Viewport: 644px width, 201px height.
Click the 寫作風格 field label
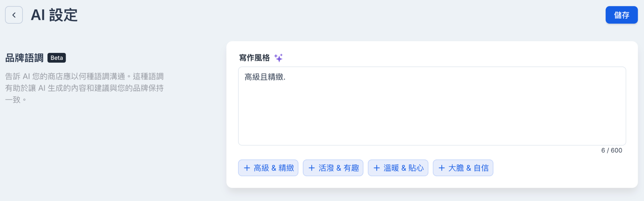coord(254,58)
